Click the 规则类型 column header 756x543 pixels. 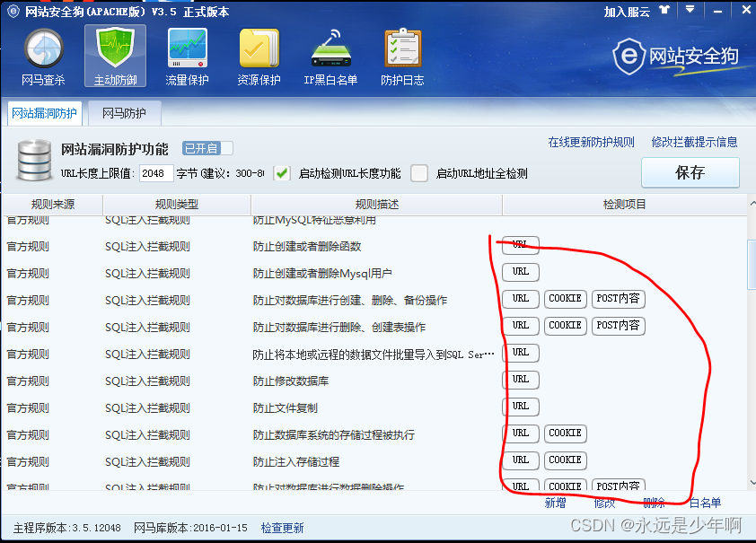pyautogui.click(x=177, y=205)
